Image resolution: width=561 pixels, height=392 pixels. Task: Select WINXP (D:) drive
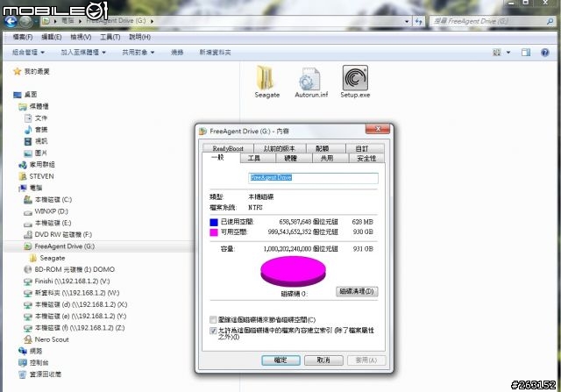pyautogui.click(x=46, y=211)
